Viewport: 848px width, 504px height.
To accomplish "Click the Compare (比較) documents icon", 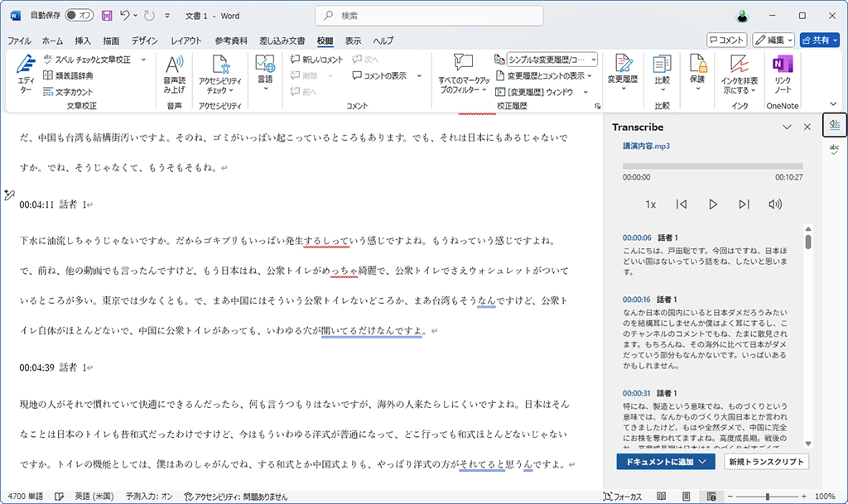I will (x=662, y=74).
